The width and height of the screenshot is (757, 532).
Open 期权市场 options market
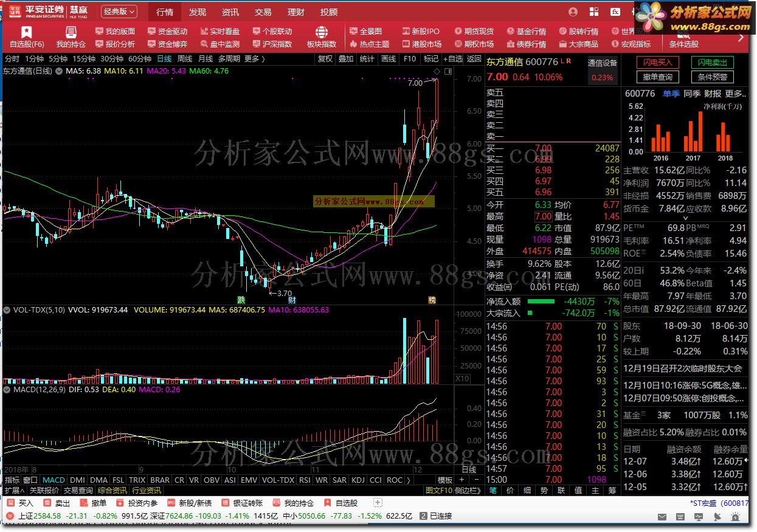point(474,44)
